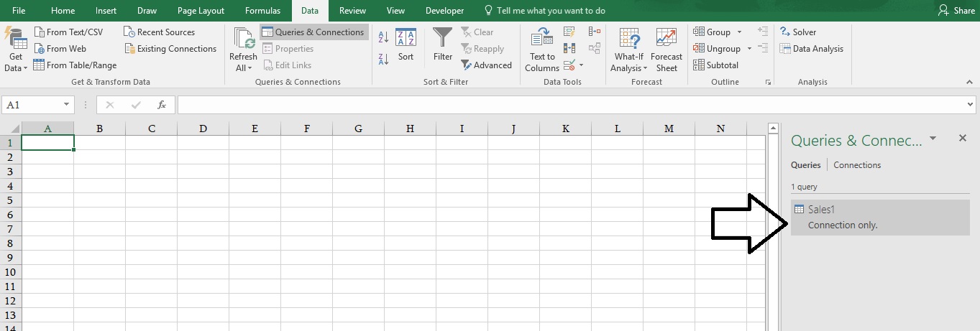Image resolution: width=980 pixels, height=331 pixels.
Task: Open the File tab
Action: point(19,11)
